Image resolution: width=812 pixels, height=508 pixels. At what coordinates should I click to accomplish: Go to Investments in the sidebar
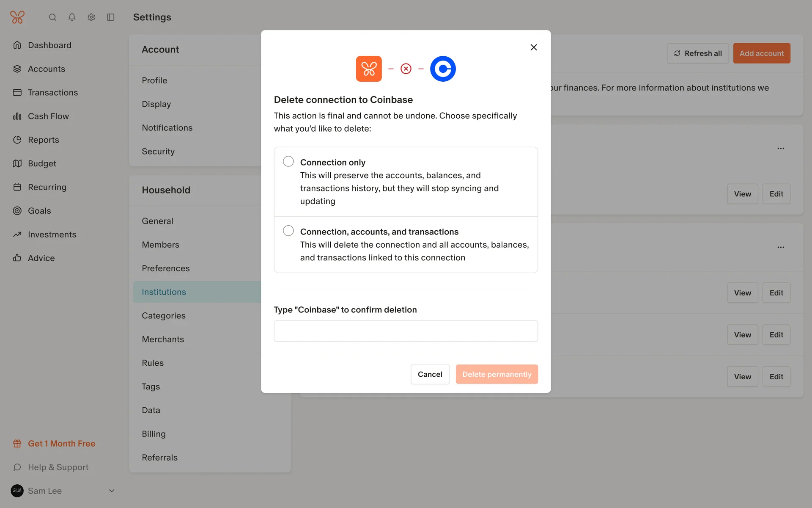[52, 234]
